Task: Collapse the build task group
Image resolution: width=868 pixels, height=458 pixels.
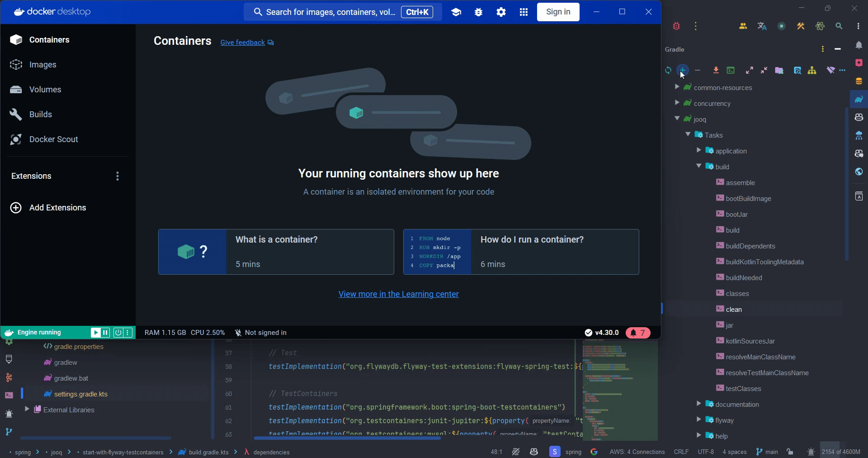Action: [x=698, y=166]
